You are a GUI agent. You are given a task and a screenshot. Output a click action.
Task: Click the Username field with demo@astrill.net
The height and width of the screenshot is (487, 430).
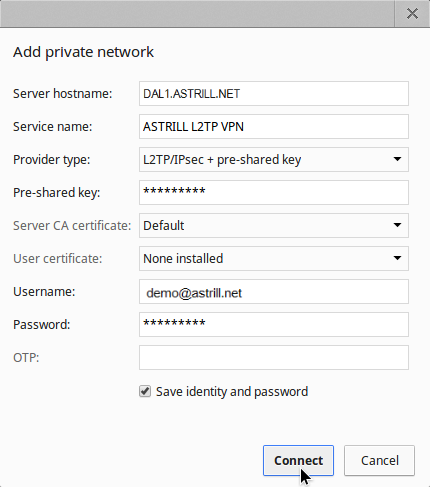(274, 292)
